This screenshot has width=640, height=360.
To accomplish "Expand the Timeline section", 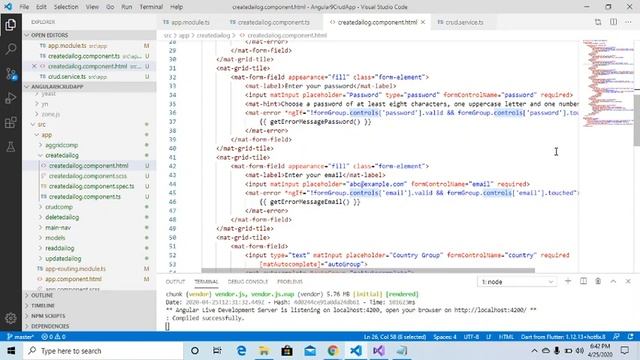I will [x=89, y=305].
